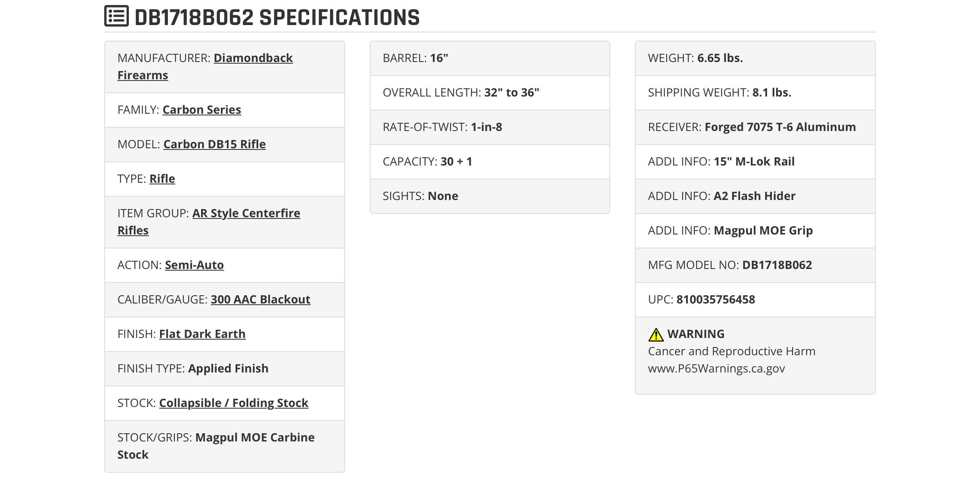The image size is (980, 485).
Task: Click the Barrel 16" specification row
Action: coord(490,58)
